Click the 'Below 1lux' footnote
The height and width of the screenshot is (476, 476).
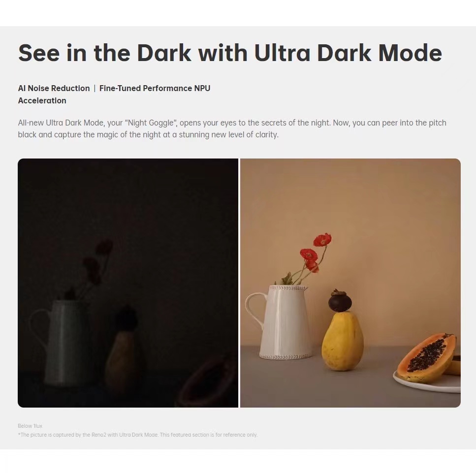coord(30,426)
